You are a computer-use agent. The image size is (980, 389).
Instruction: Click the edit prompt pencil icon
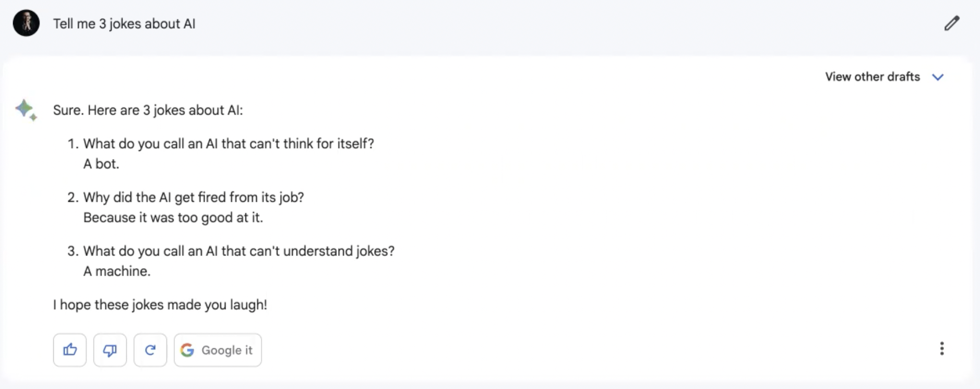click(x=951, y=23)
